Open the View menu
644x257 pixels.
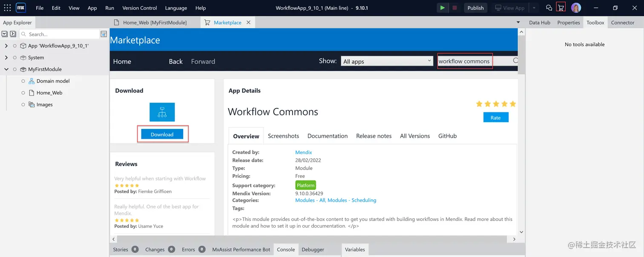[74, 8]
